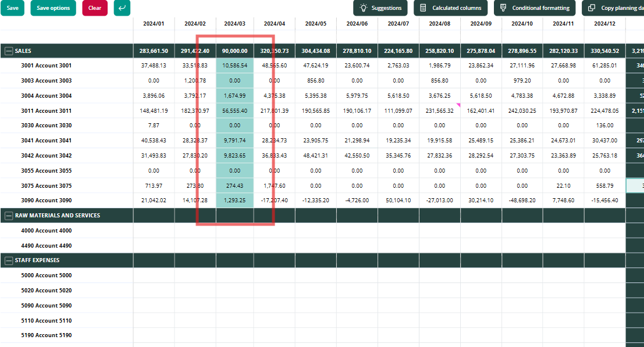Select row 5110 Account 5110
Screen dimensions: 644x347
(x=47, y=321)
